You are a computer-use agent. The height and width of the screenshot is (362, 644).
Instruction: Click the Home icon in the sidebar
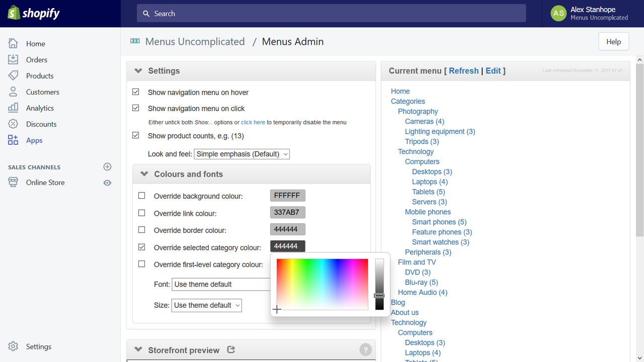click(13, 43)
